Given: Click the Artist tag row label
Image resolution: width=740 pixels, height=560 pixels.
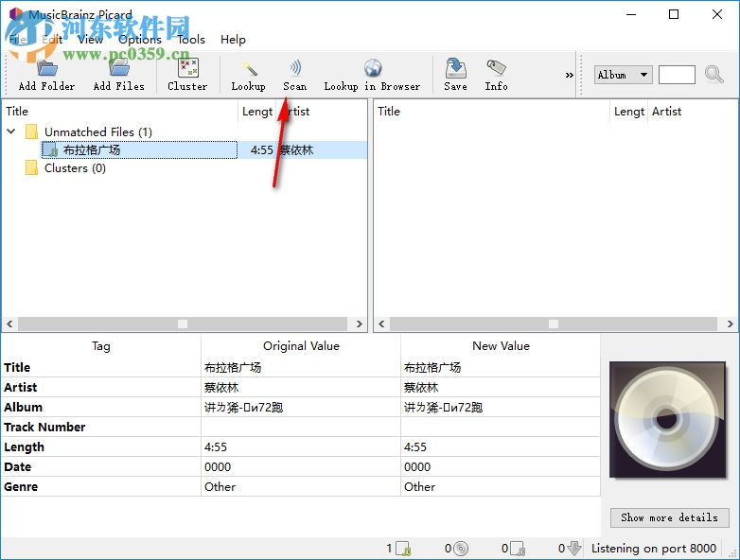Looking at the screenshot, I should (x=20, y=387).
